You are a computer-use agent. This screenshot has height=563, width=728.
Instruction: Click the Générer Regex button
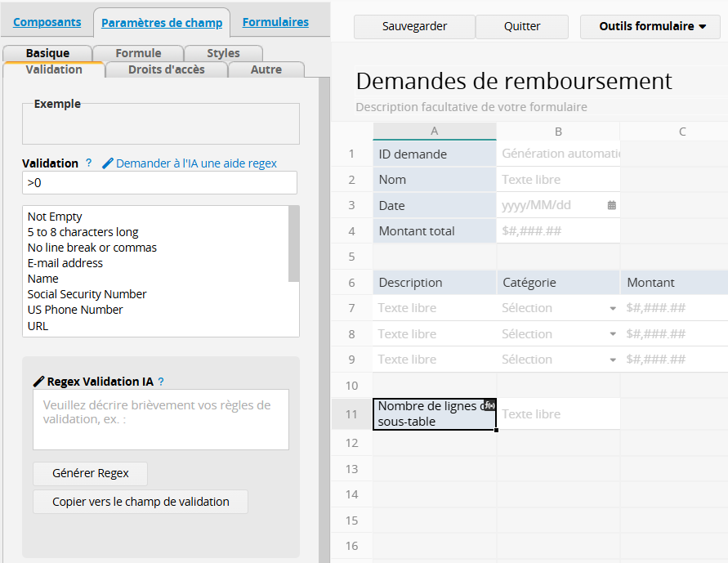point(90,473)
